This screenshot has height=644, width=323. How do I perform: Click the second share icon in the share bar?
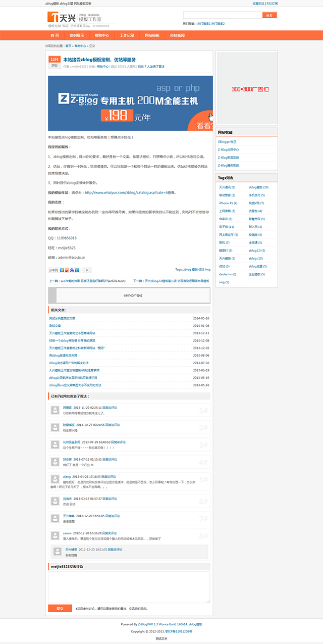point(67,270)
